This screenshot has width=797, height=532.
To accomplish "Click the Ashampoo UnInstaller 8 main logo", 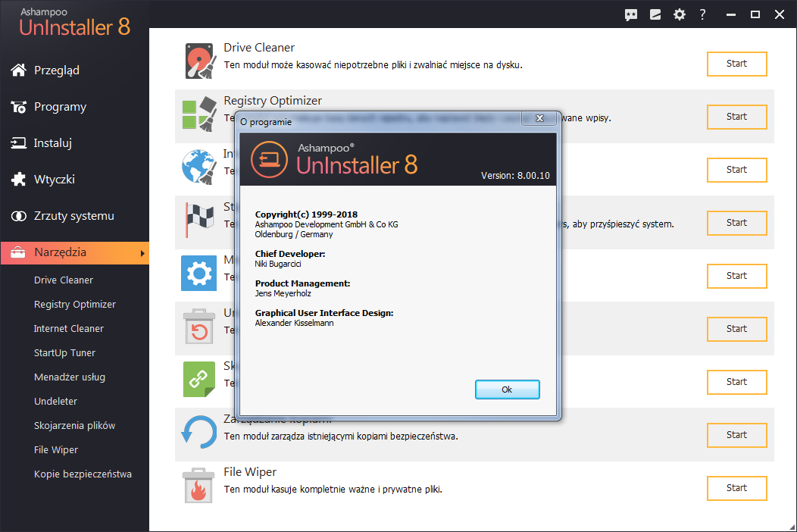I will tap(75, 23).
